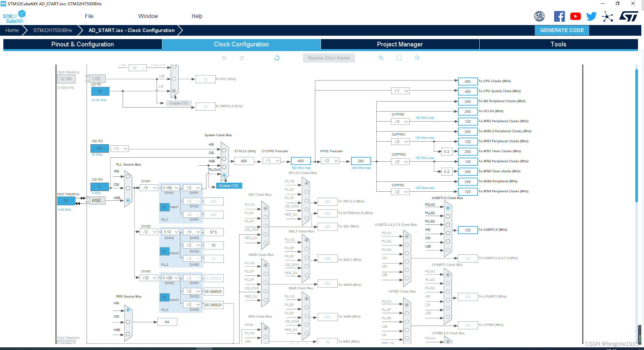
Task: Open the HPRE Prescaler dropdown
Action: pos(330,161)
